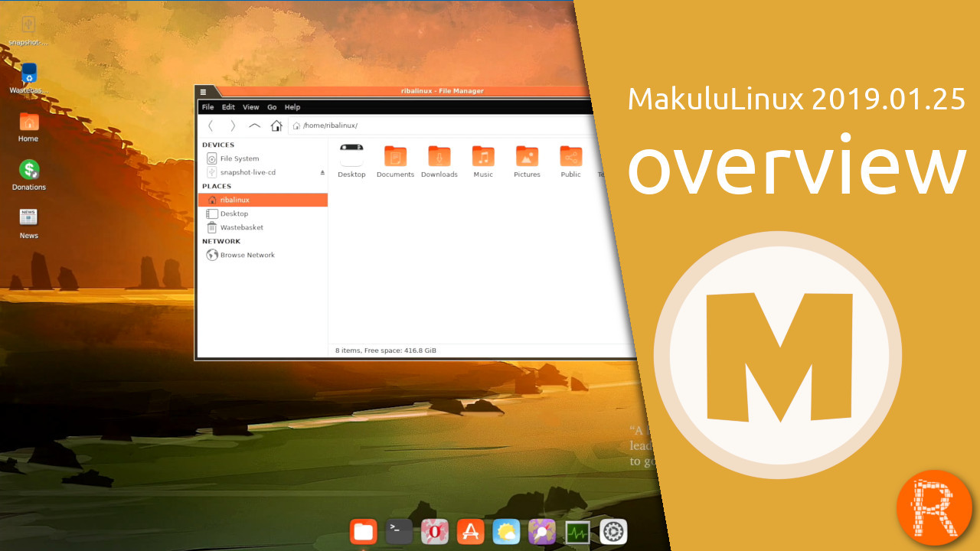Open the File menu
This screenshot has height=551, width=980.
point(207,107)
